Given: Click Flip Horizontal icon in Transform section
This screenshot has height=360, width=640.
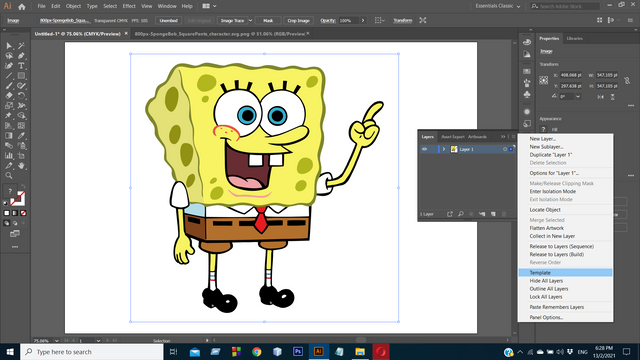Looking at the screenshot, I should pyautogui.click(x=600, y=97).
